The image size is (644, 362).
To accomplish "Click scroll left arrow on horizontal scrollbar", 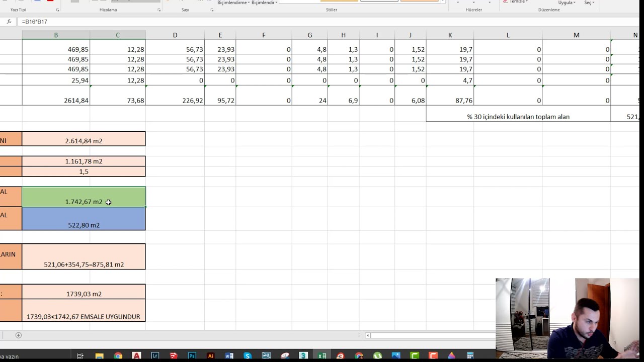I will click(x=368, y=335).
